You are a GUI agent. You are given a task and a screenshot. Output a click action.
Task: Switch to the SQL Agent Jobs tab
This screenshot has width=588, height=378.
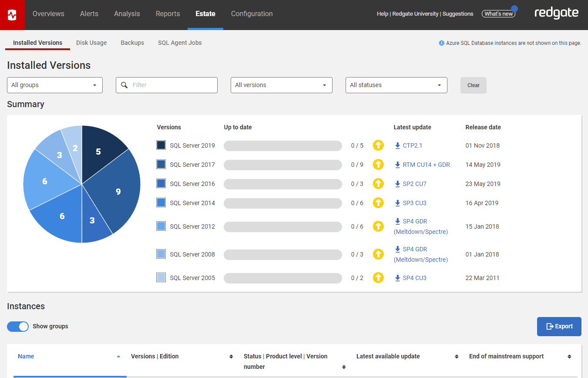[180, 43]
